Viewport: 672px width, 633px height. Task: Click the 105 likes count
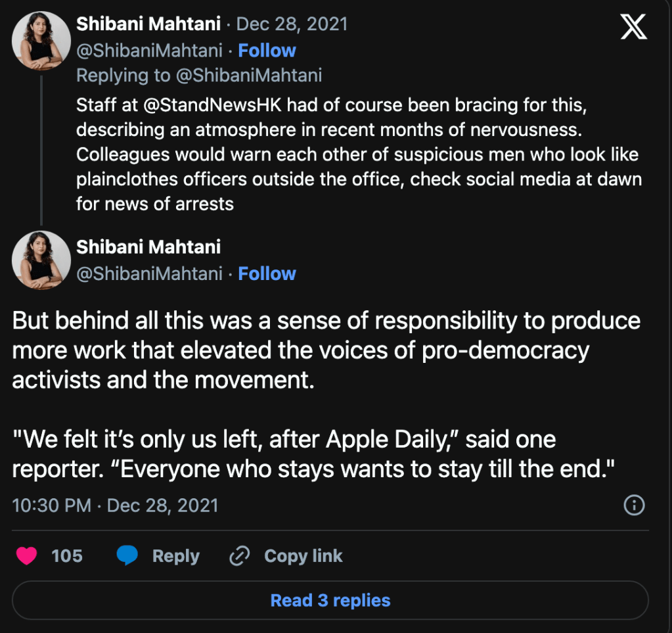tap(67, 556)
